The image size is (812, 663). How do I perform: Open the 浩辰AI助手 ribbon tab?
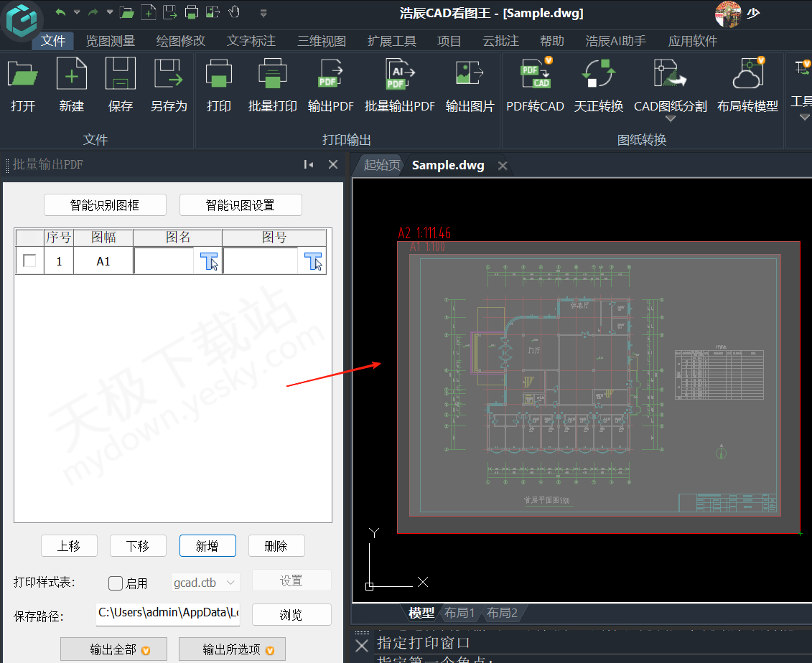pos(616,41)
